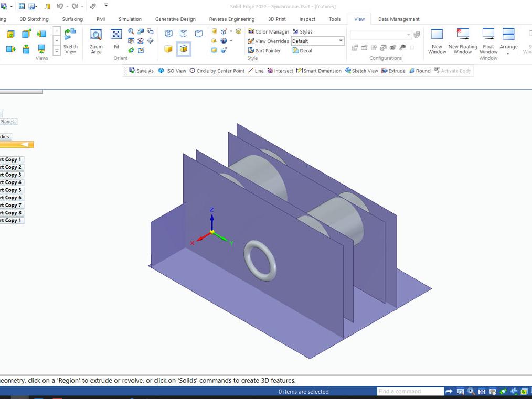Click the Fit view icon
The width and height of the screenshot is (532, 399).
point(116,39)
